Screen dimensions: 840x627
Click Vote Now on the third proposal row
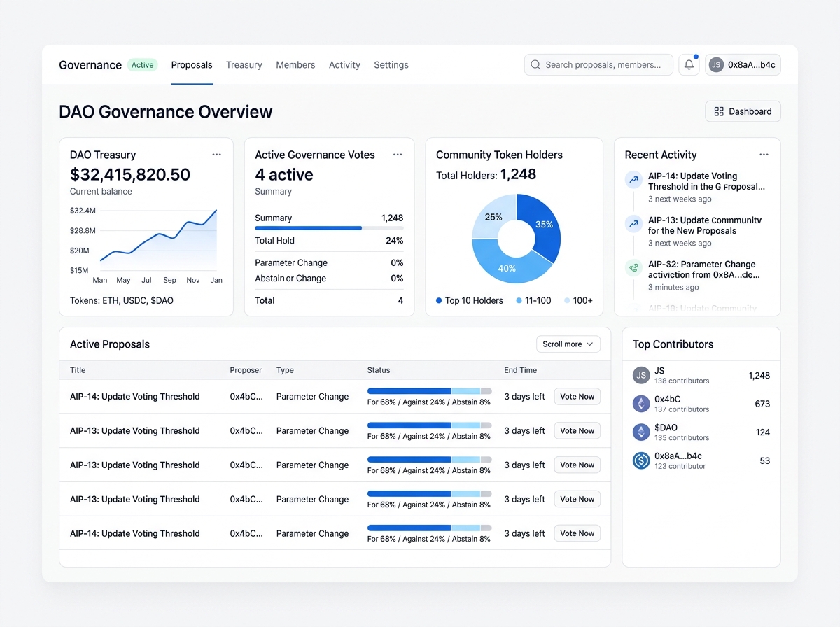coord(577,465)
